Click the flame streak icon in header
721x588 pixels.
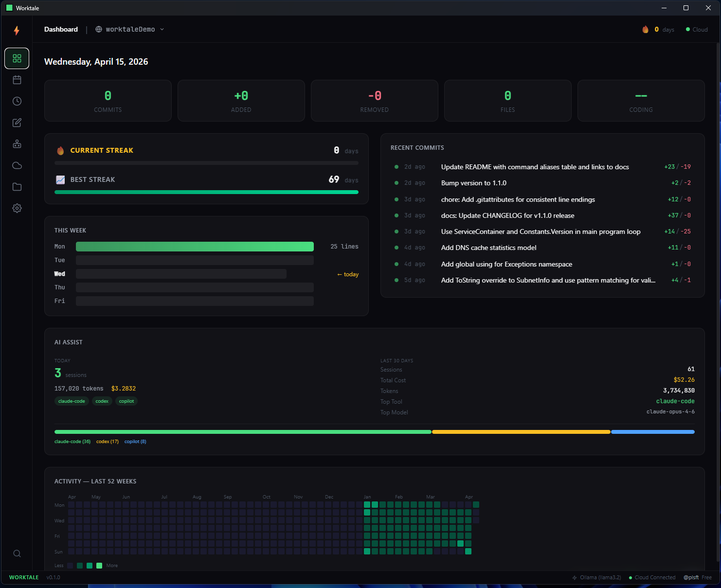pos(646,29)
